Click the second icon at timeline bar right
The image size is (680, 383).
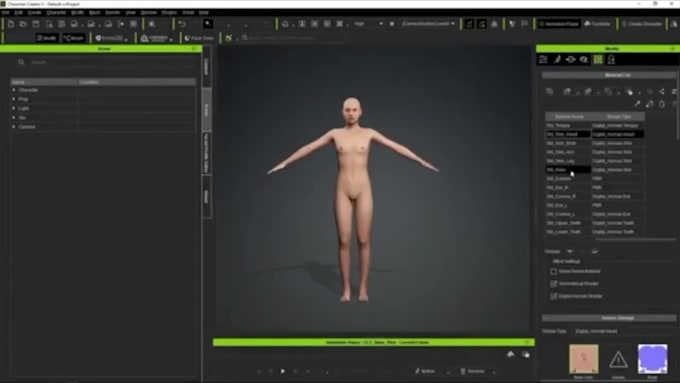click(526, 354)
